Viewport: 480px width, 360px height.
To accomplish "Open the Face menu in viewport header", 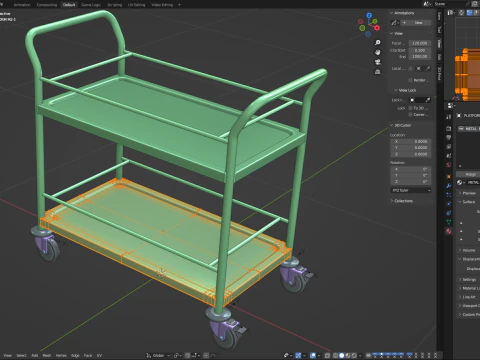I will click(x=88, y=355).
